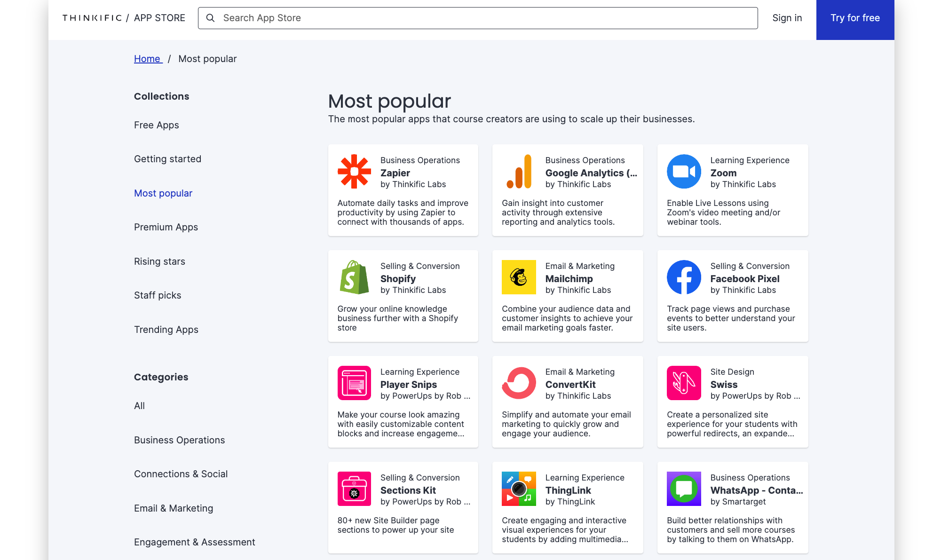This screenshot has width=941, height=560.
Task: Click 'Track page views' description
Action: (x=731, y=318)
